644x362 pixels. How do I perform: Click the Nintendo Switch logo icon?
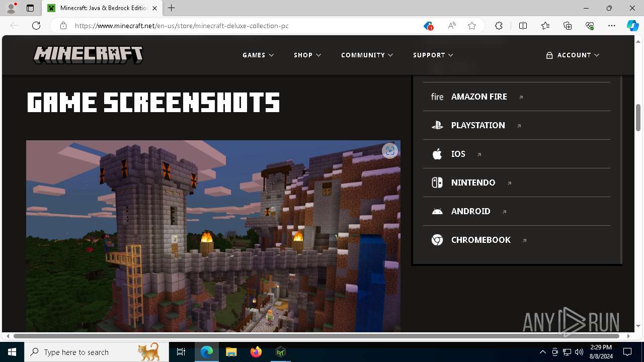[x=437, y=183]
